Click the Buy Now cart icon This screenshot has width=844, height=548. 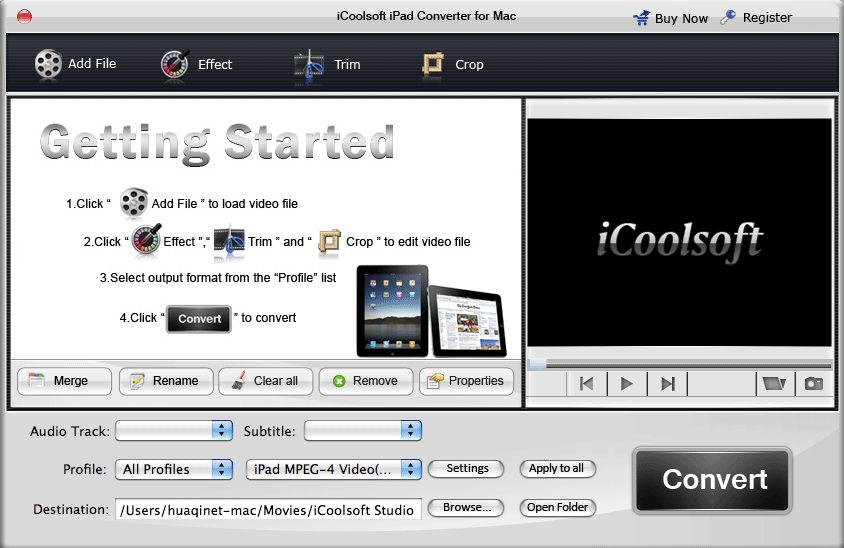pos(642,18)
